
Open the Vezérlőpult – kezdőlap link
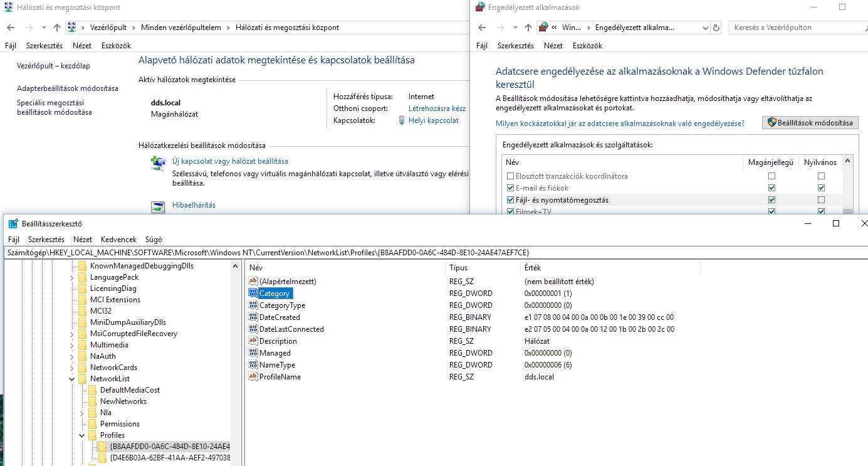53,66
